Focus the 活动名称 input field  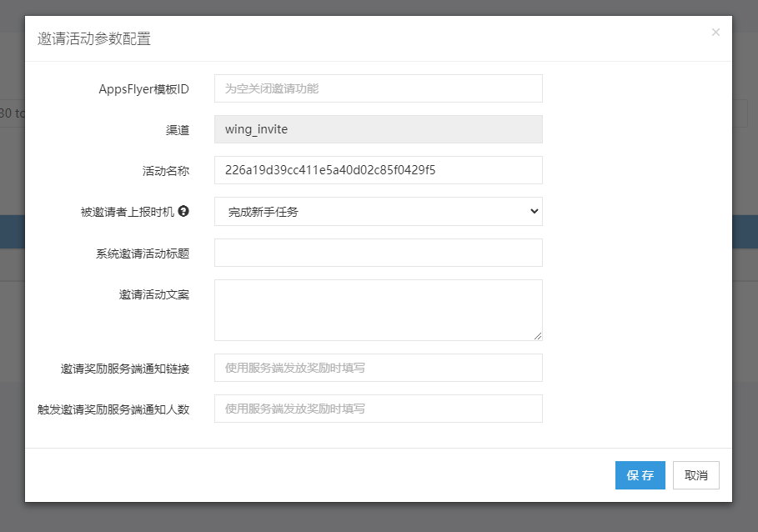tap(379, 170)
